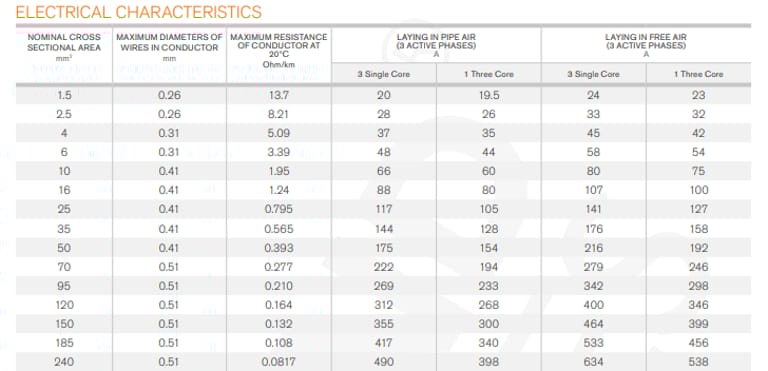The height and width of the screenshot is (371, 768).
Task: Click the resistance value 3.39
Action: pyautogui.click(x=279, y=152)
